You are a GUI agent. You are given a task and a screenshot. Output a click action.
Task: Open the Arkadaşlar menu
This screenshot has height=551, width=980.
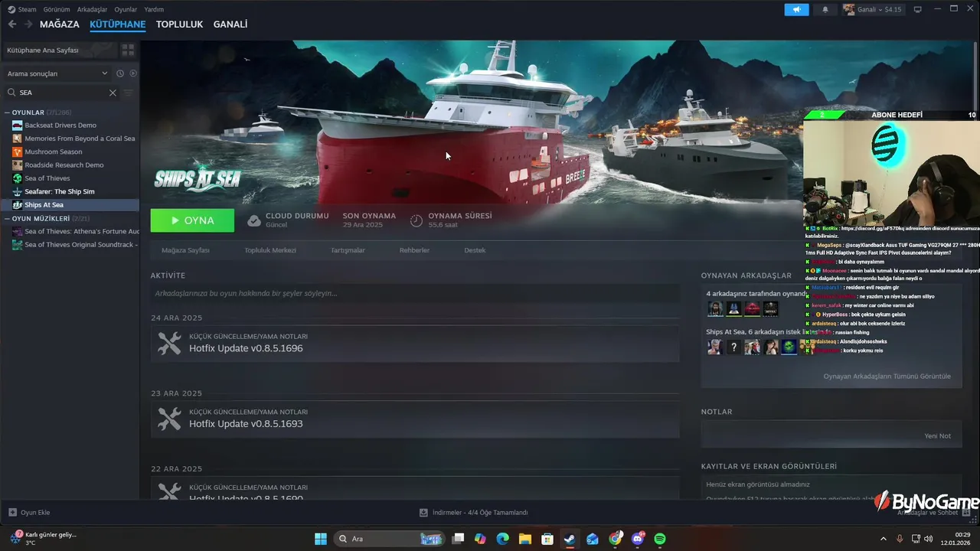[93, 9]
